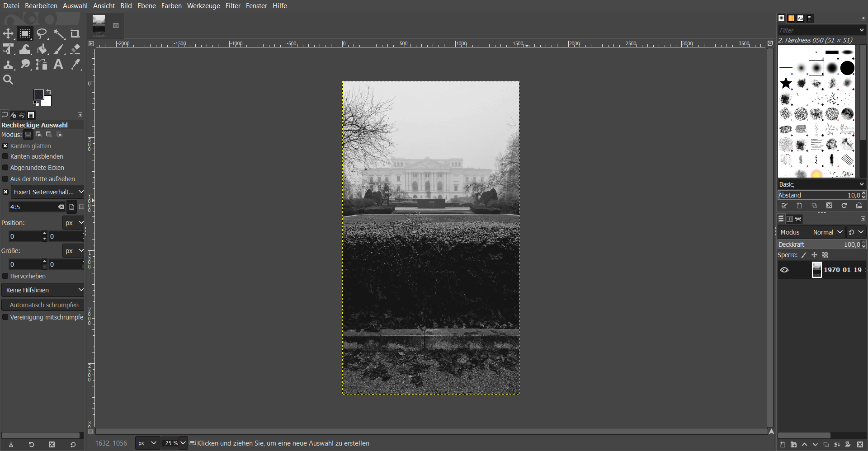
Task: Select the Text tool
Action: coord(58,65)
